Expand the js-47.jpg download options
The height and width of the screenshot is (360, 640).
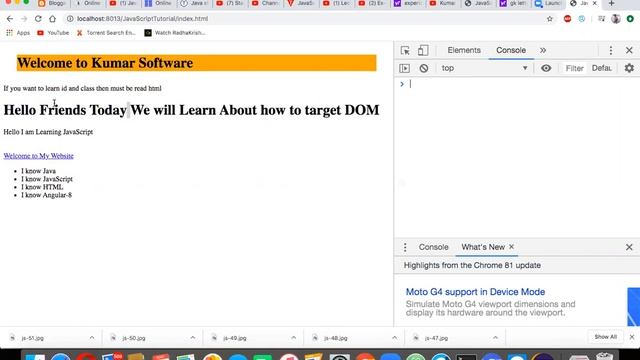[x=495, y=338]
